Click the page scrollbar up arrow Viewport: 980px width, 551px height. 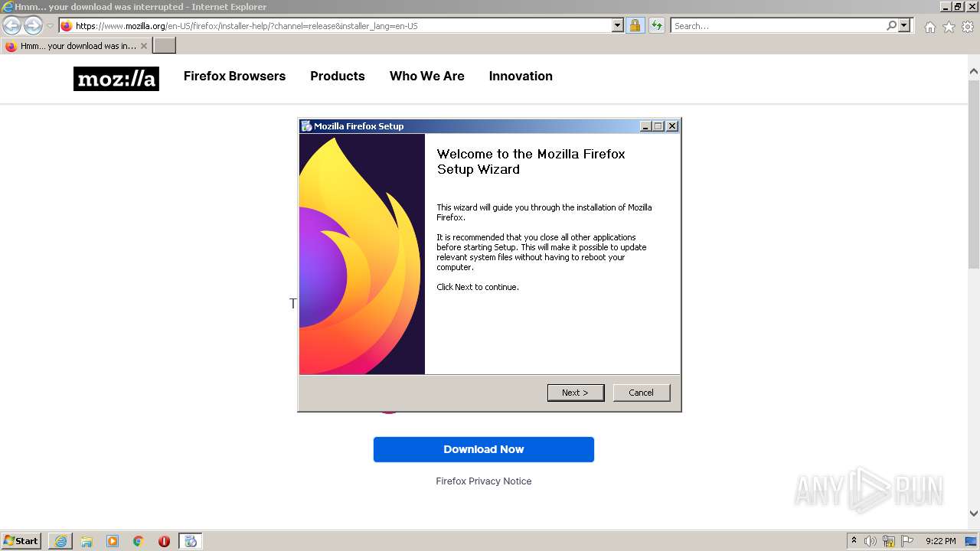[974, 71]
